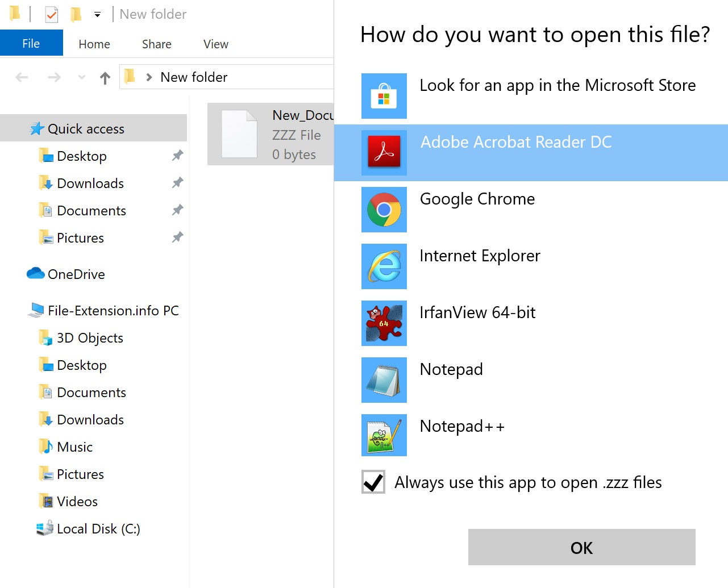Open 3D Objects folder label
The height and width of the screenshot is (588, 728).
point(90,338)
